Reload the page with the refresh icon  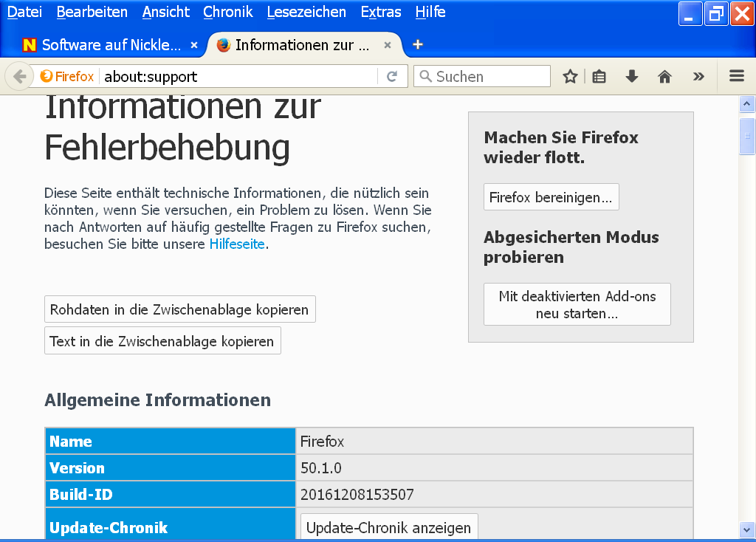[x=393, y=76]
